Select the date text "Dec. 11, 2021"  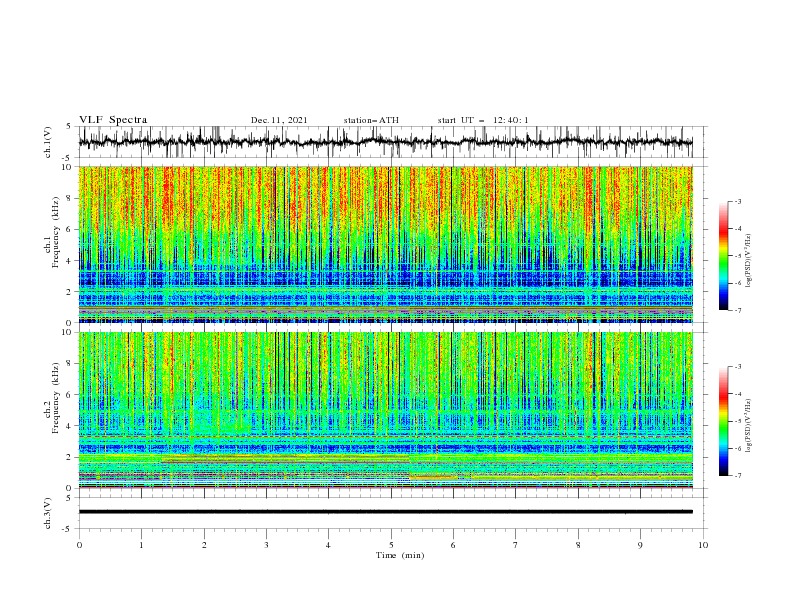point(279,120)
